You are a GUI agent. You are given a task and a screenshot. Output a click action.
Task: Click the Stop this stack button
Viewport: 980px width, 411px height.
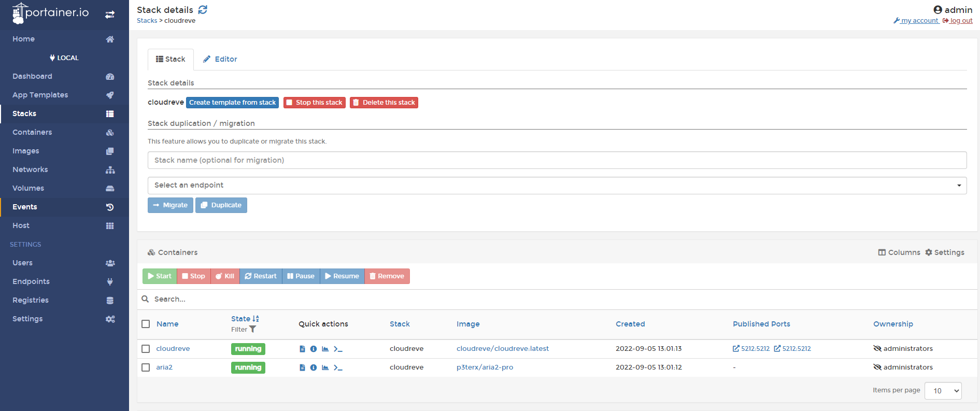(315, 103)
